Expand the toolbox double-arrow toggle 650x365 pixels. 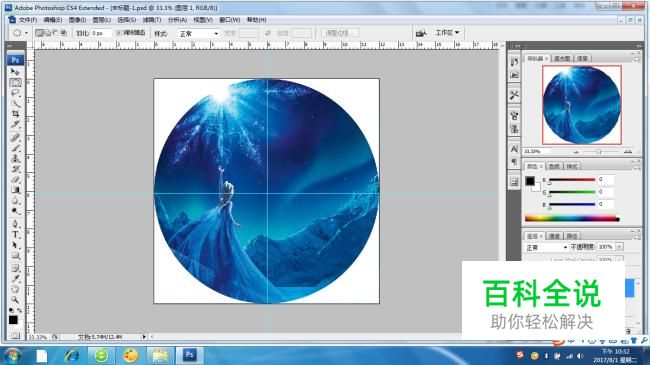(10, 46)
